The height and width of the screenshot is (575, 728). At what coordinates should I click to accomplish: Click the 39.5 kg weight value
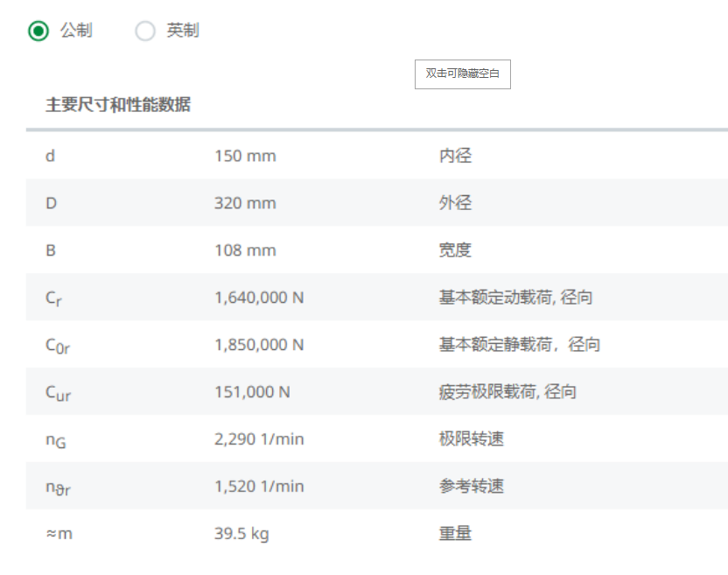[x=241, y=533]
